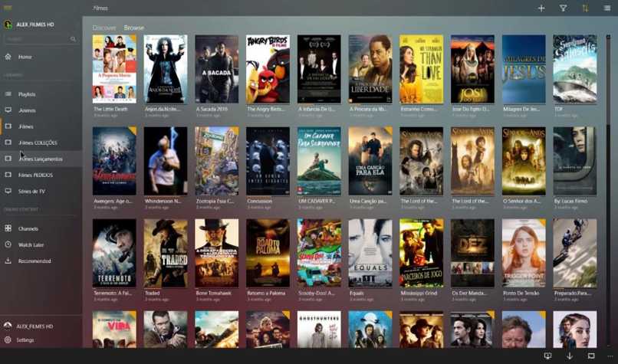This screenshot has height=364, width=618.
Task: Open Home in the sidebar
Action: click(x=25, y=57)
